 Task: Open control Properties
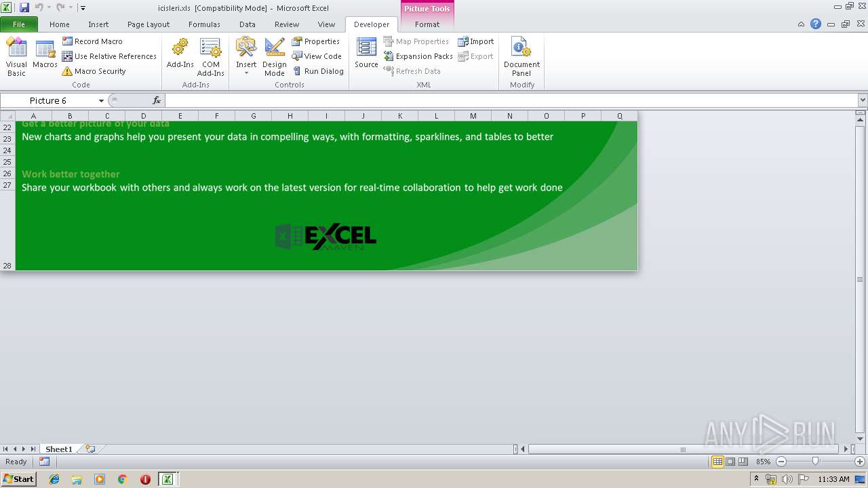pyautogui.click(x=316, y=41)
